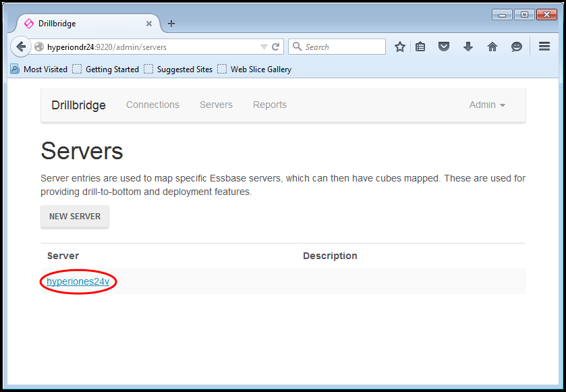Screen dimensions: 566x392
Task: Expand the Admin dropdown menu
Action: (x=487, y=105)
